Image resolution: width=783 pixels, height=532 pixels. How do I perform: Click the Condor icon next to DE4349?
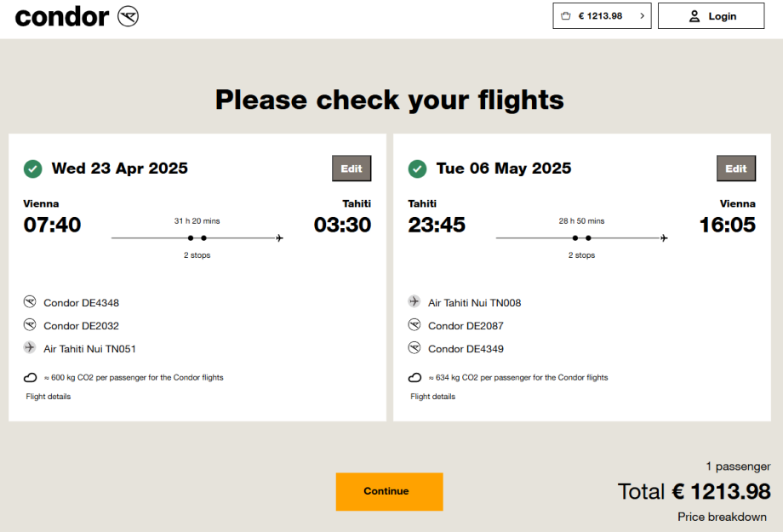point(414,348)
